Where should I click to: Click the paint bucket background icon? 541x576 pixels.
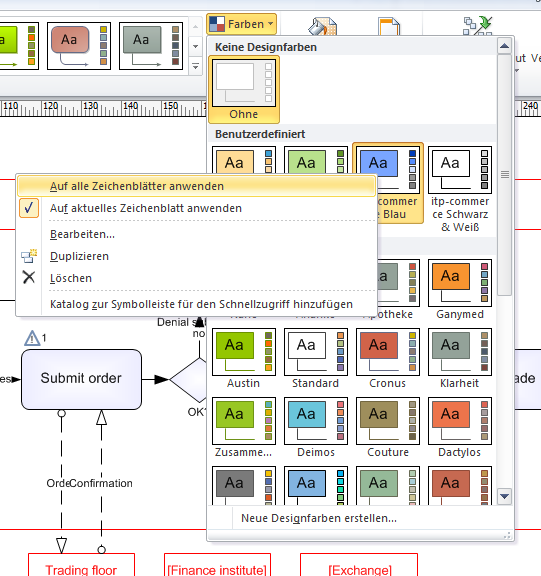click(x=322, y=26)
